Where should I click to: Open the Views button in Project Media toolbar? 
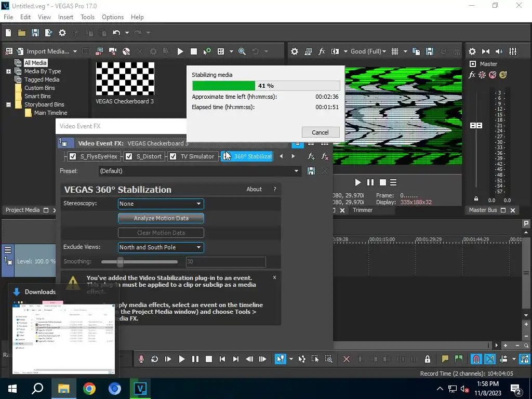(x=221, y=51)
